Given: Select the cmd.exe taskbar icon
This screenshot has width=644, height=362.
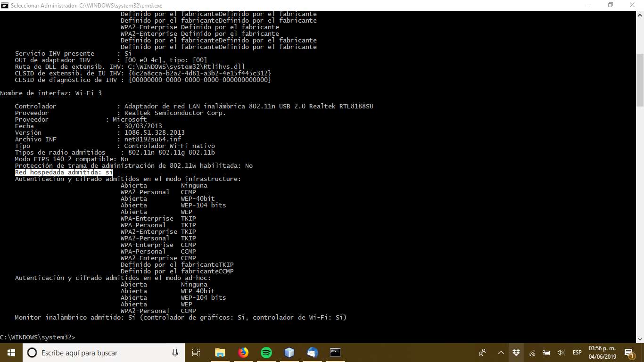Looking at the screenshot, I should tap(335, 353).
